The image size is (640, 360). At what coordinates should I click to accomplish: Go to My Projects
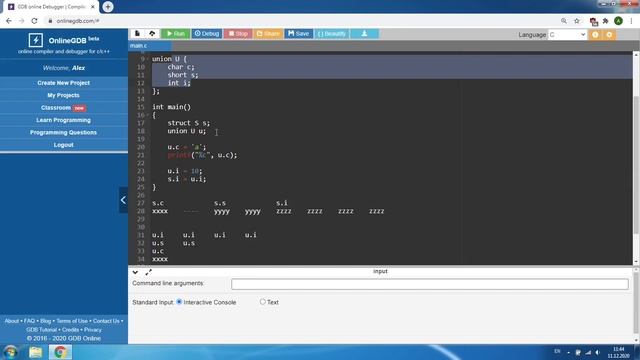pyautogui.click(x=64, y=95)
